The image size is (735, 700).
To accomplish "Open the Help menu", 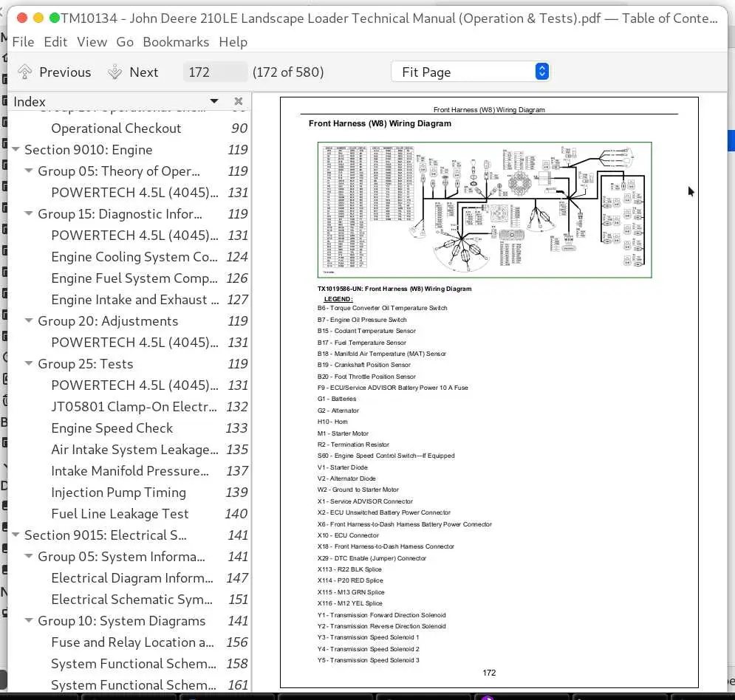I will [233, 42].
